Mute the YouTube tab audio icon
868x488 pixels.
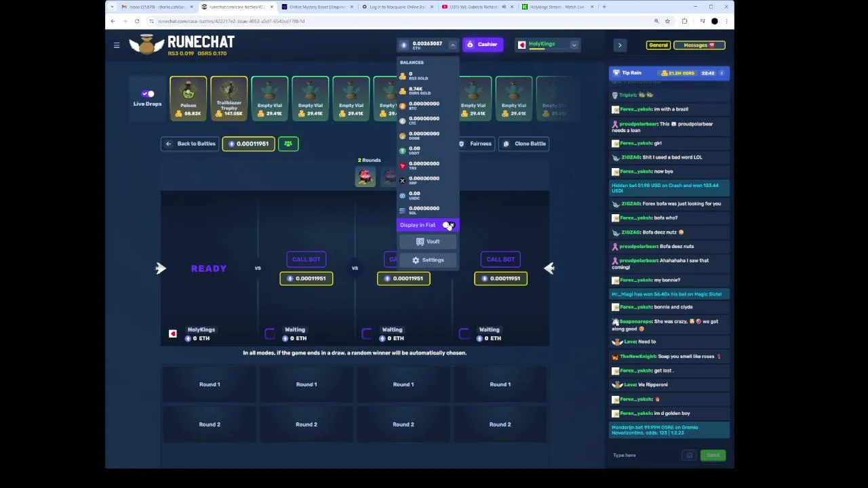(504, 7)
